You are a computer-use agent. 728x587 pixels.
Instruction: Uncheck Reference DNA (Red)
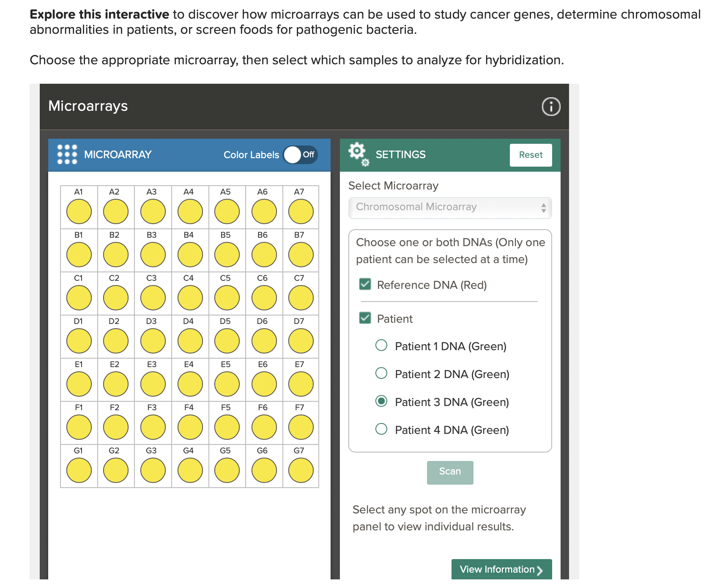(x=364, y=285)
